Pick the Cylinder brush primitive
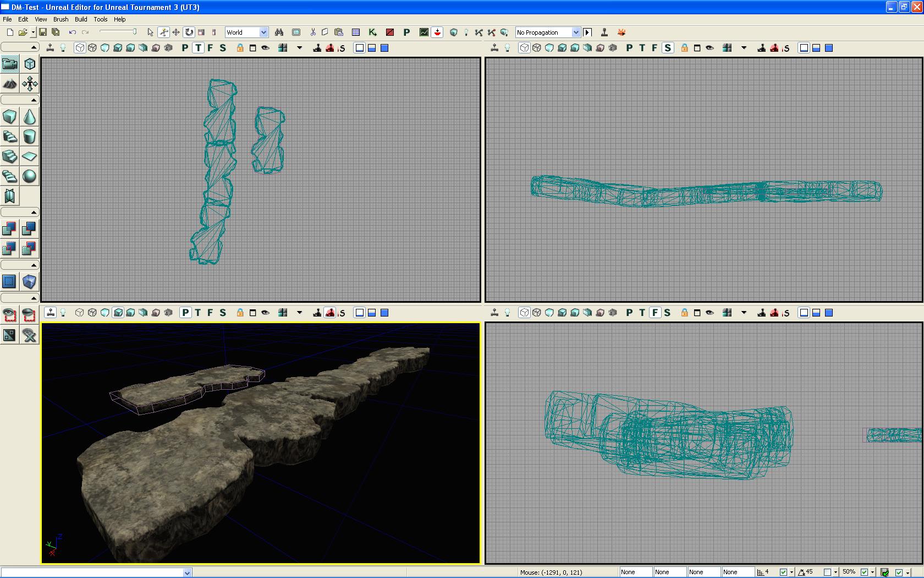Image resolution: width=924 pixels, height=578 pixels. [30, 137]
